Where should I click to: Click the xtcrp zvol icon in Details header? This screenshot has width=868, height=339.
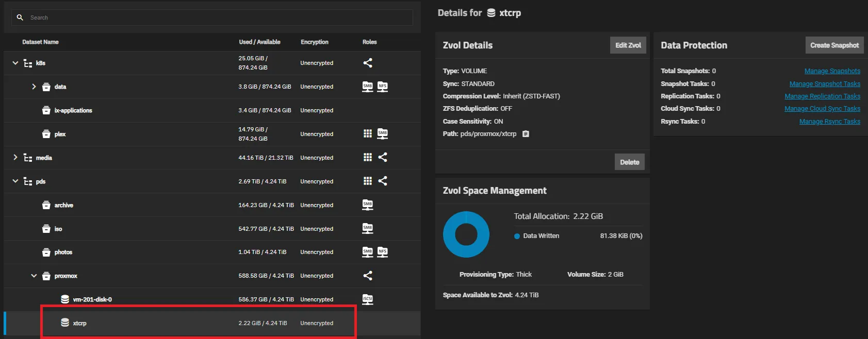pyautogui.click(x=491, y=13)
